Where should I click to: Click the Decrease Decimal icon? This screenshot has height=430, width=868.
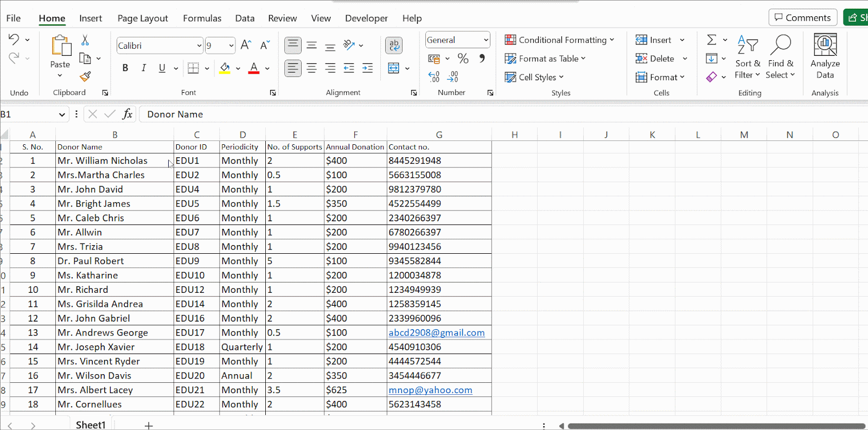pos(453,77)
